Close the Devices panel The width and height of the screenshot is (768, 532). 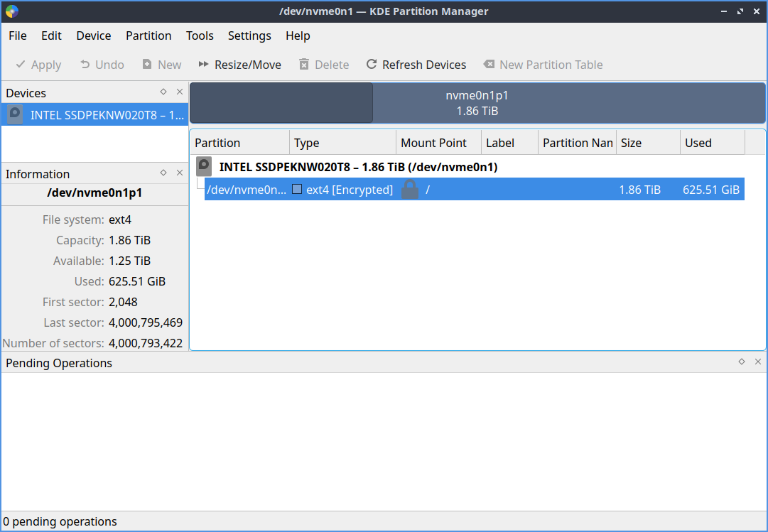pos(180,92)
